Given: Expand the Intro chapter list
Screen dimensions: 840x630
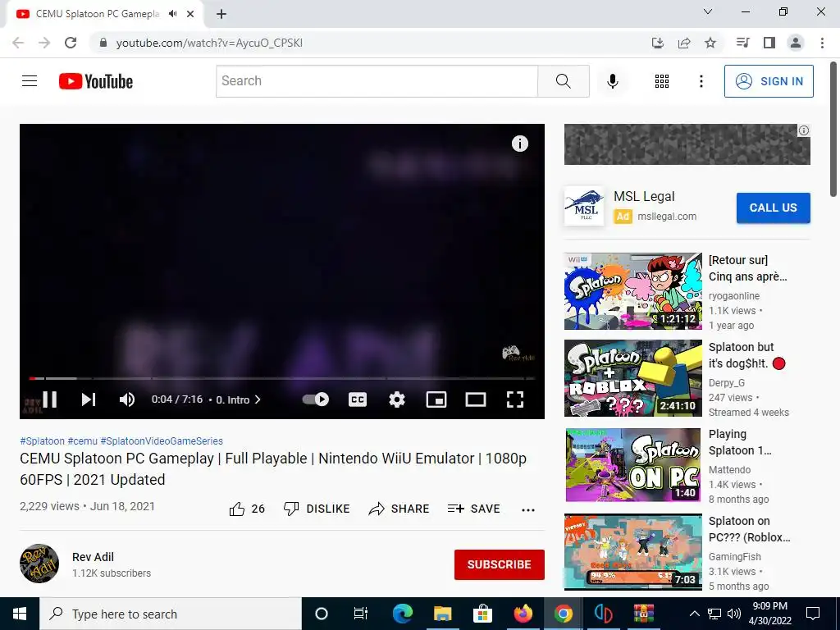Looking at the screenshot, I should coord(238,399).
